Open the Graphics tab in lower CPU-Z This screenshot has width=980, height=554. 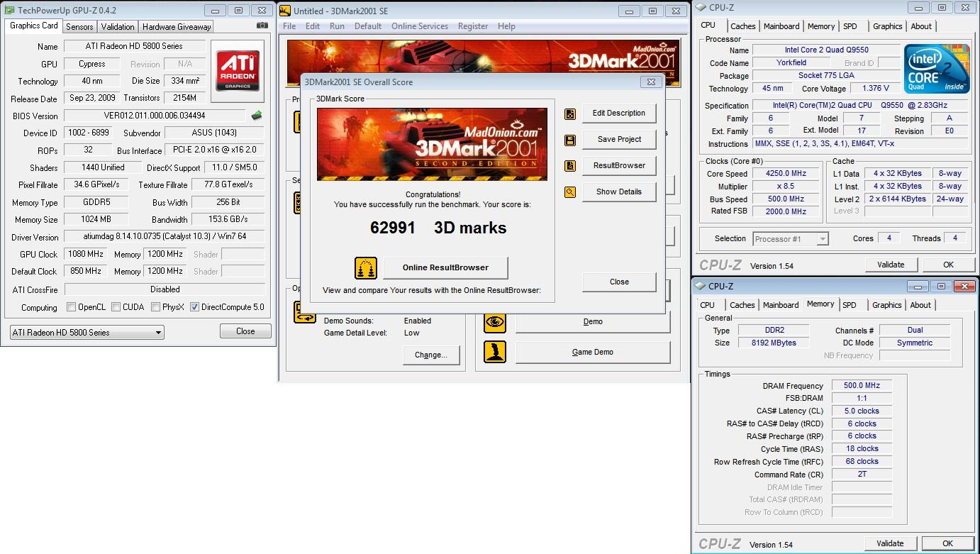pos(887,305)
